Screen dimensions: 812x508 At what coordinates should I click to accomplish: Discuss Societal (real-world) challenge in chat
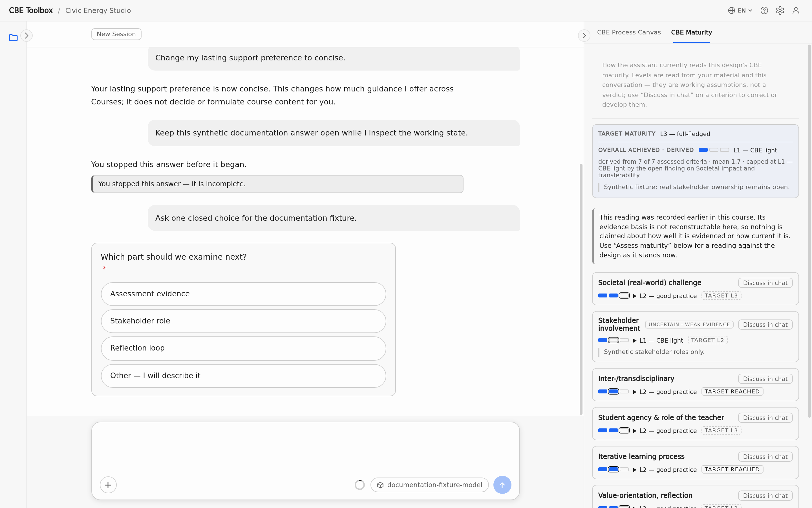765,283
